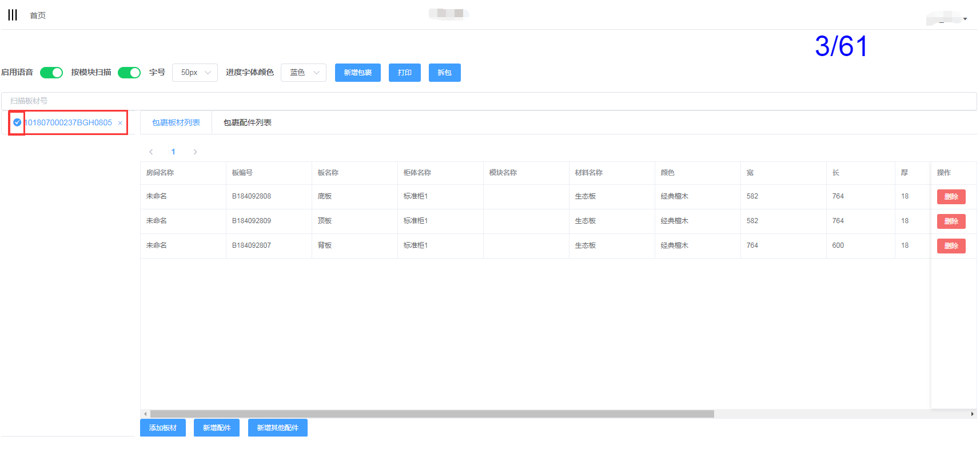
Task: Click the horizontal scrollbar of the table
Action: (x=432, y=414)
